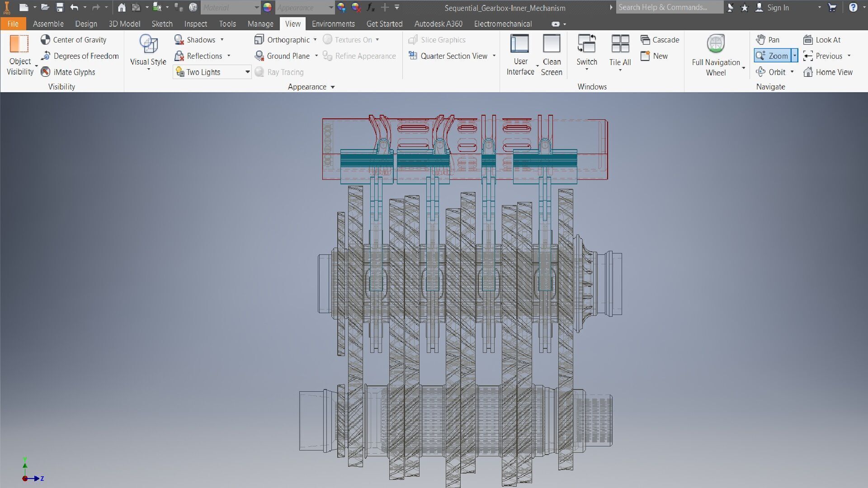Viewport: 868px width, 488px height.
Task: Click the Quarter Section View icon
Action: [x=412, y=56]
